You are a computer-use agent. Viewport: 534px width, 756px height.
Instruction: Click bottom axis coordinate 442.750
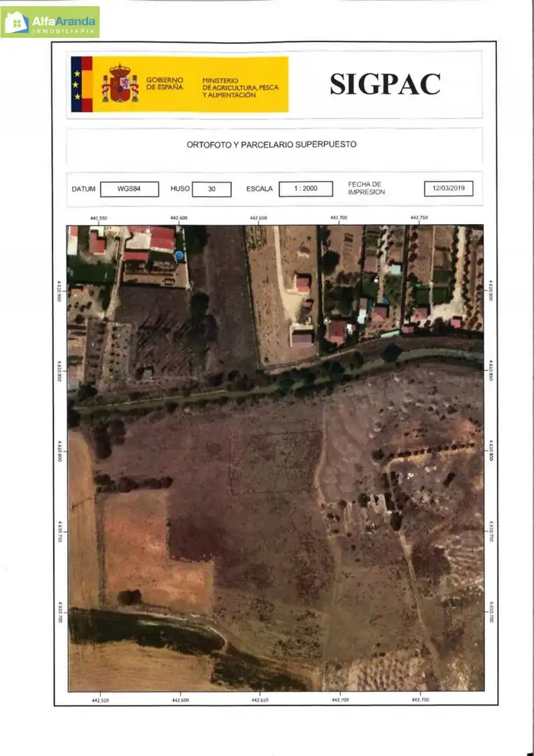coord(420,699)
